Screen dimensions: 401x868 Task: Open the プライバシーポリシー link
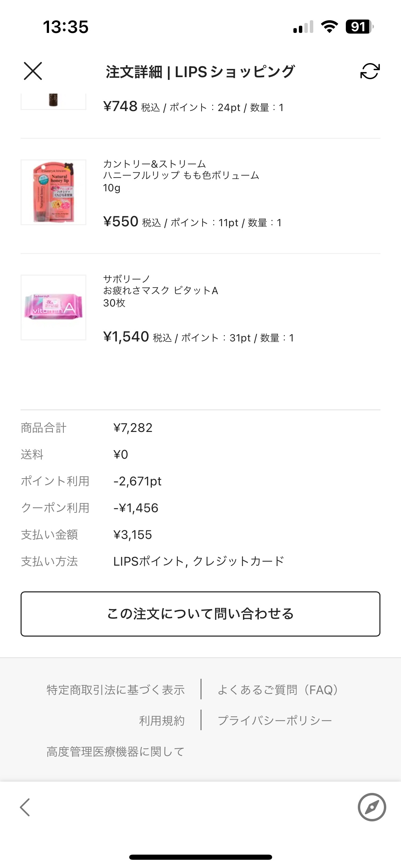pos(275,721)
